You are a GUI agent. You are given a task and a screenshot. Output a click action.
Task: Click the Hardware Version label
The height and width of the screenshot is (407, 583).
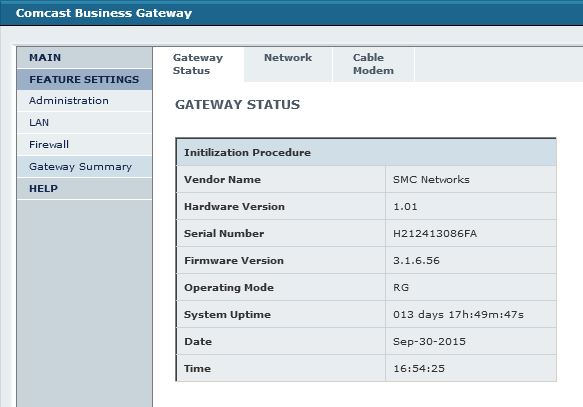coord(234,207)
